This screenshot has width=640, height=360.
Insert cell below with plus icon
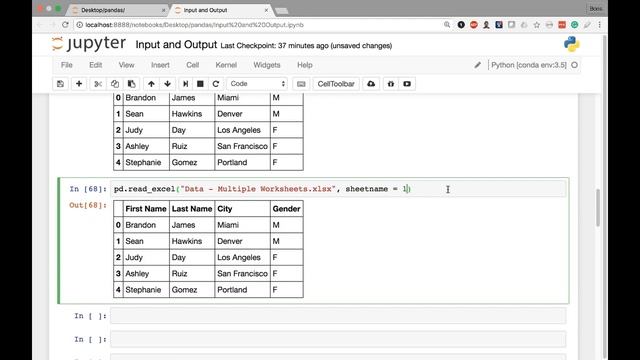pyautogui.click(x=79, y=84)
